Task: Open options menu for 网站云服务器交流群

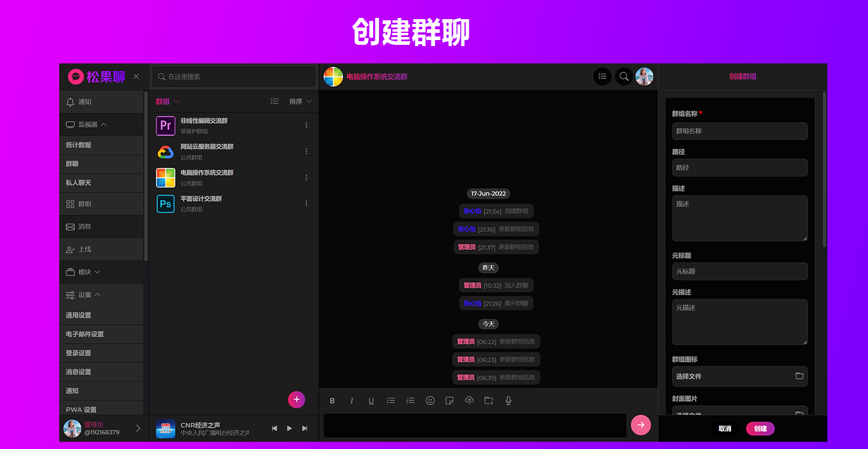Action: click(307, 151)
